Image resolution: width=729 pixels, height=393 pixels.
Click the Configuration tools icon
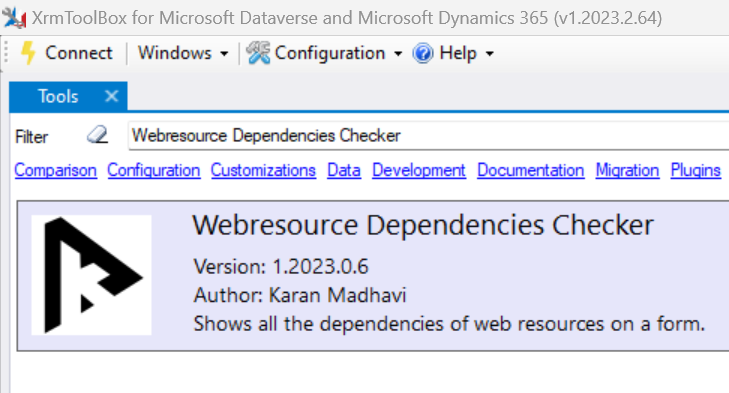pos(258,53)
